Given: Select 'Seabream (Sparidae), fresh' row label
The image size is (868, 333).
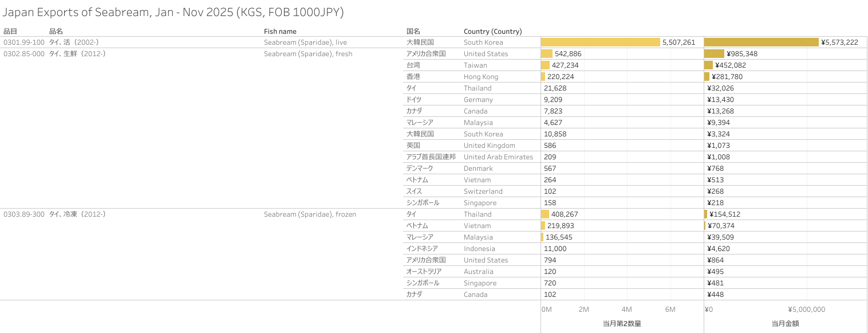Looking at the screenshot, I should (x=308, y=54).
